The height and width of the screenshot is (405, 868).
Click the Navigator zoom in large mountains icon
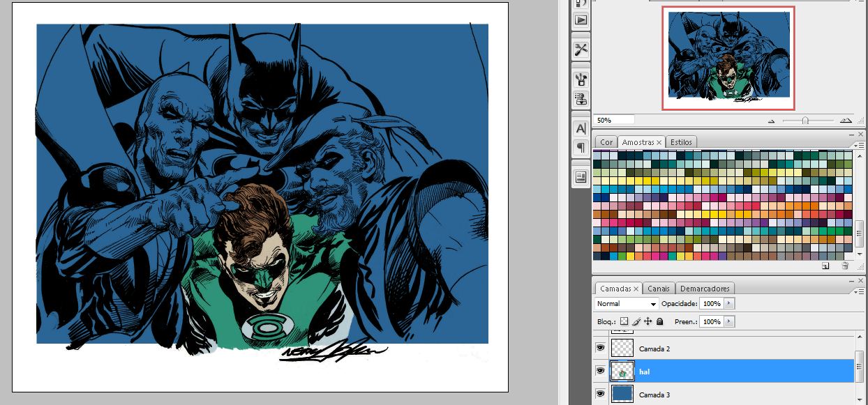(846, 120)
